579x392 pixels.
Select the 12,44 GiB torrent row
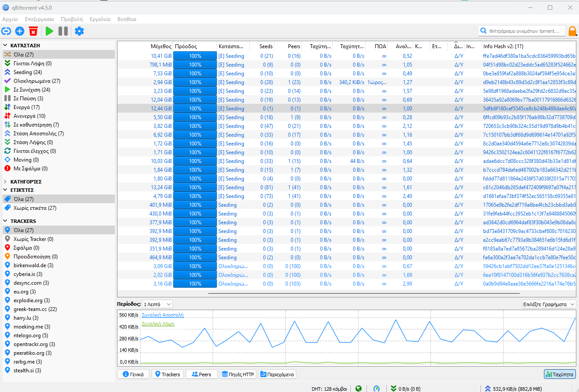[346, 109]
